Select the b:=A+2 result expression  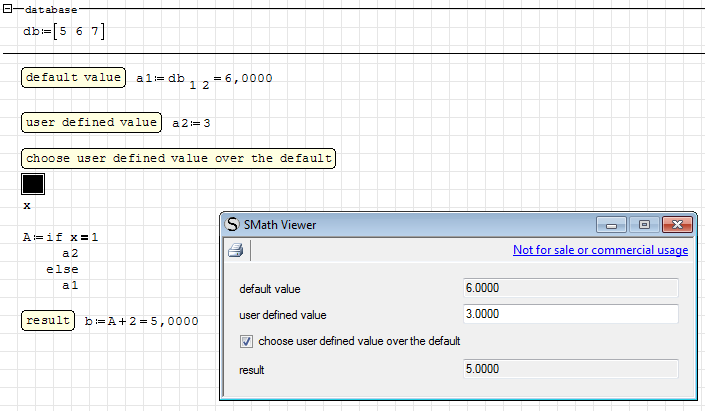point(141,321)
